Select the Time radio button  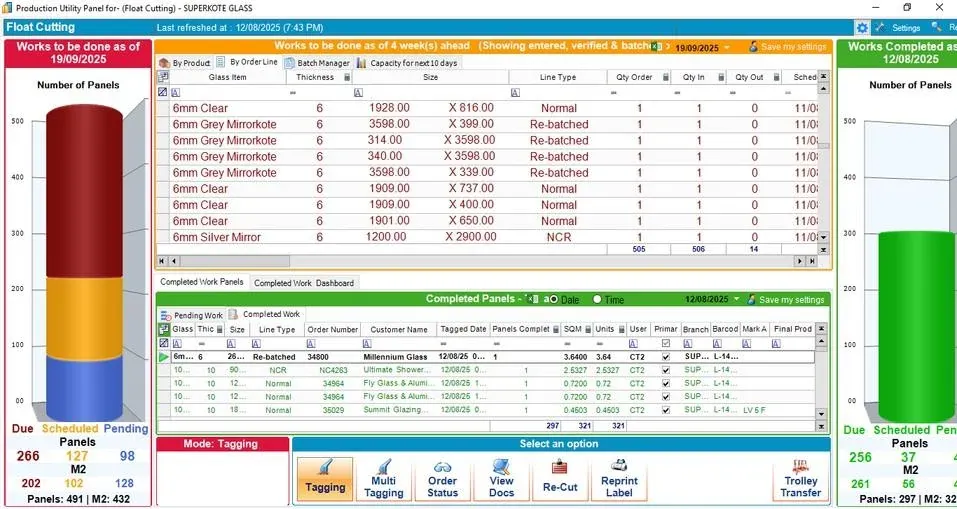coord(597,299)
